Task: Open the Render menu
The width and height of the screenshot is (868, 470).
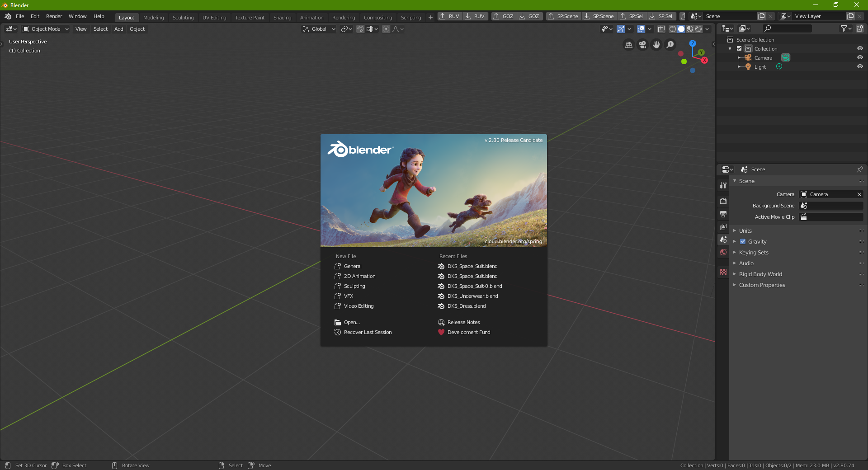Action: (x=54, y=16)
